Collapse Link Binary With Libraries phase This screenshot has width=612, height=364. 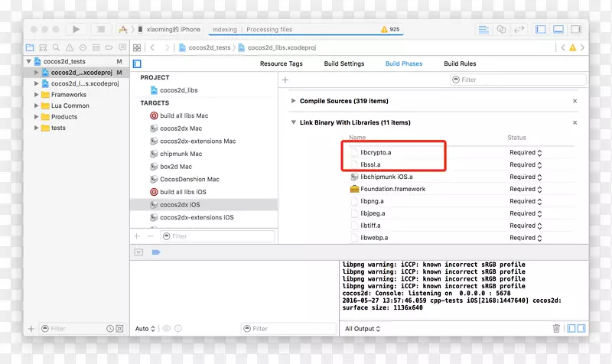tap(293, 122)
